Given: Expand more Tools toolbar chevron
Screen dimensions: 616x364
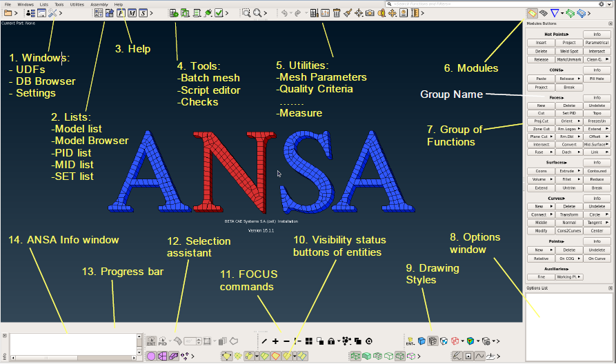Looking at the screenshot, I should 227,13.
